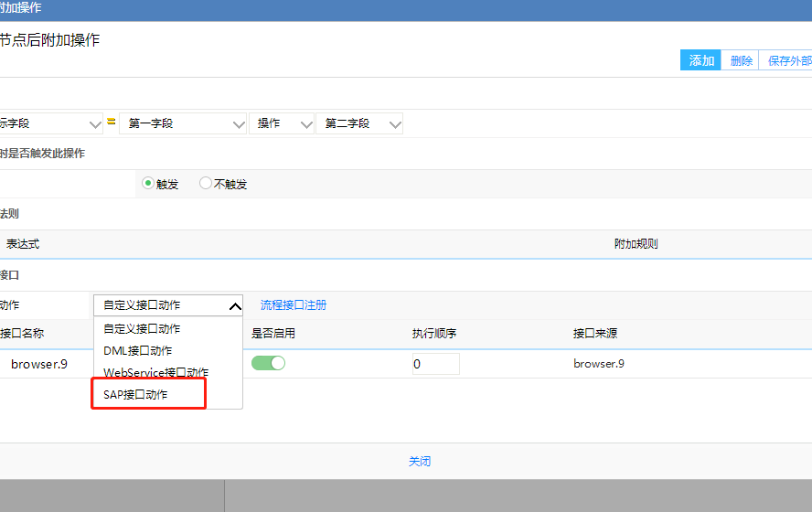Choose WebService接口动作 from dropdown list

point(155,373)
